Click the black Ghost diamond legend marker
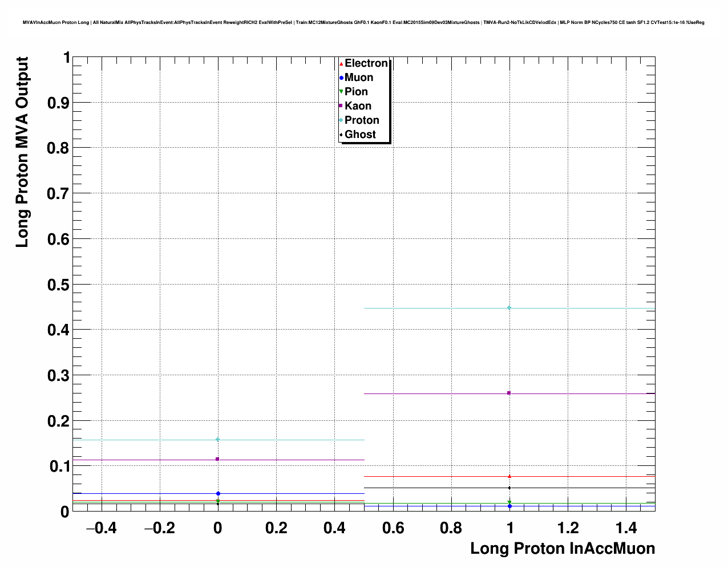 tap(341, 135)
